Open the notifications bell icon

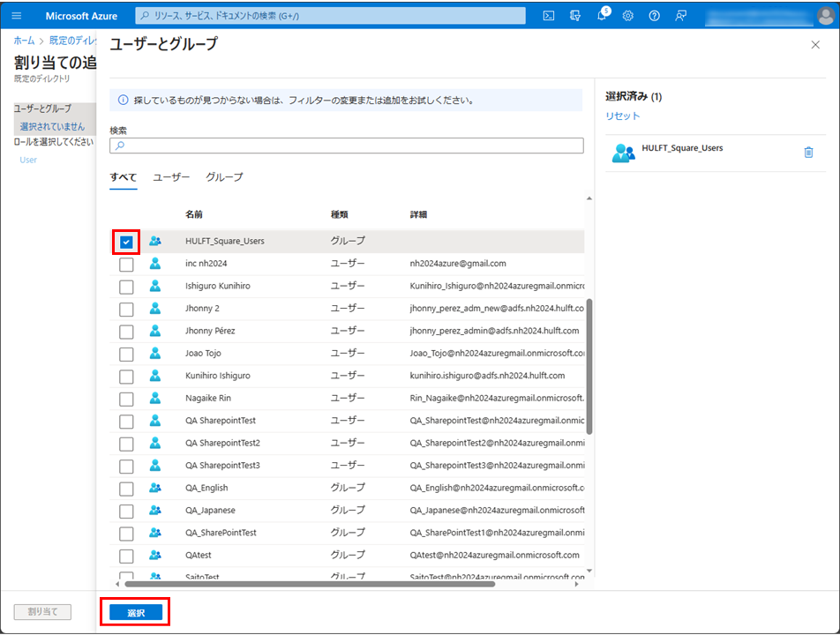pos(602,16)
